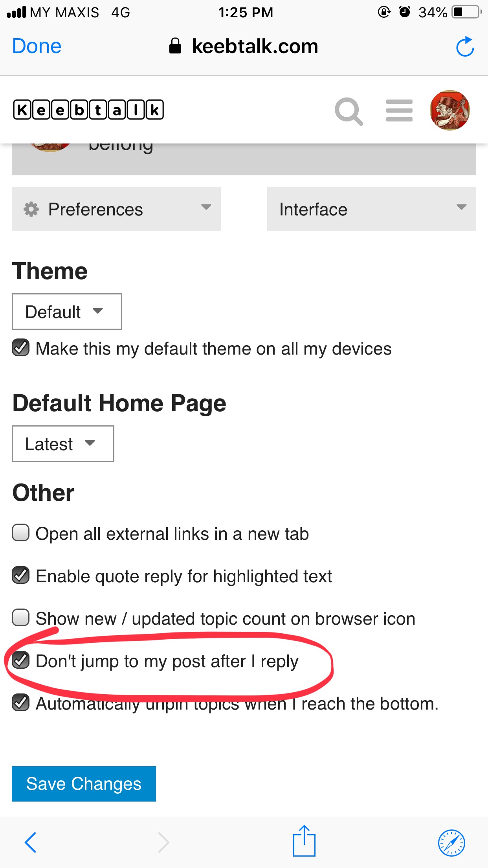Go back with the left chevron
The width and height of the screenshot is (488, 868).
(x=30, y=842)
